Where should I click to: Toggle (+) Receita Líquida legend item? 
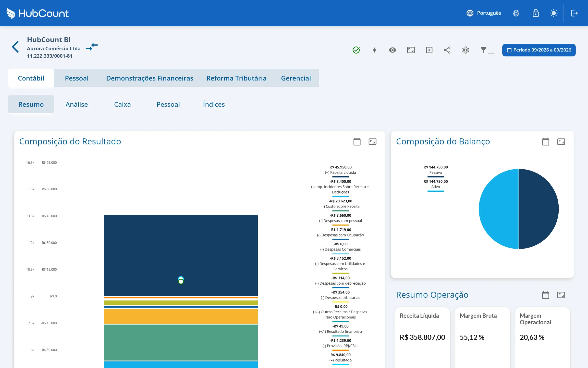[340, 171]
